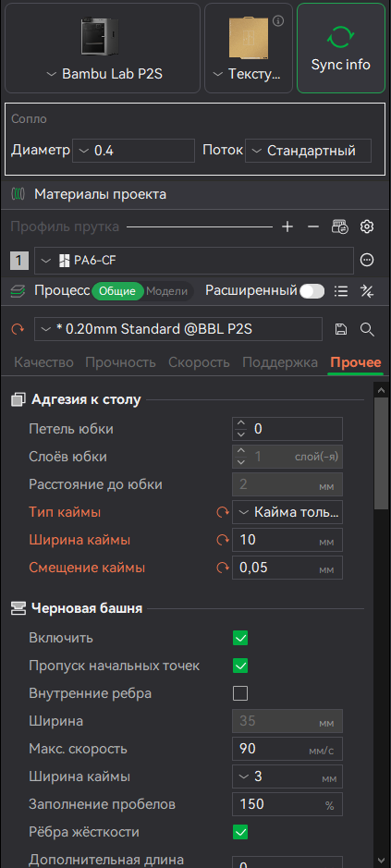The height and width of the screenshot is (868, 391).
Task: Open PA6-CF filament more options icon
Action: coord(367,260)
